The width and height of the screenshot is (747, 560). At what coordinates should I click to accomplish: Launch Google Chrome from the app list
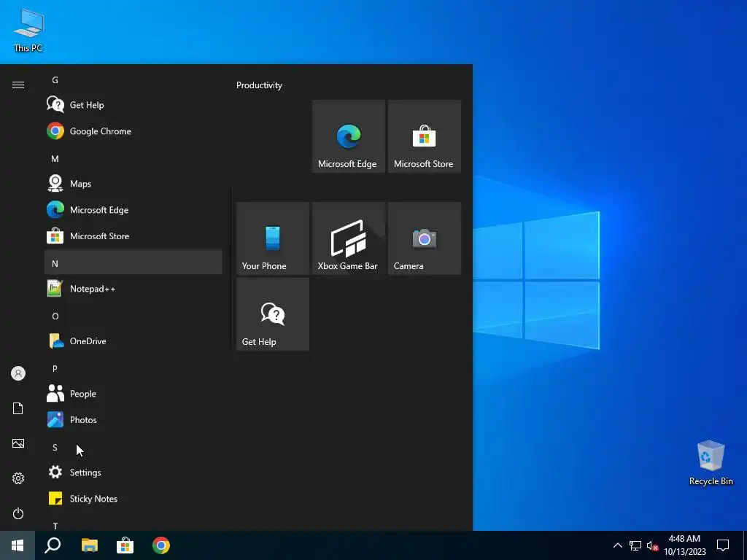point(133,131)
